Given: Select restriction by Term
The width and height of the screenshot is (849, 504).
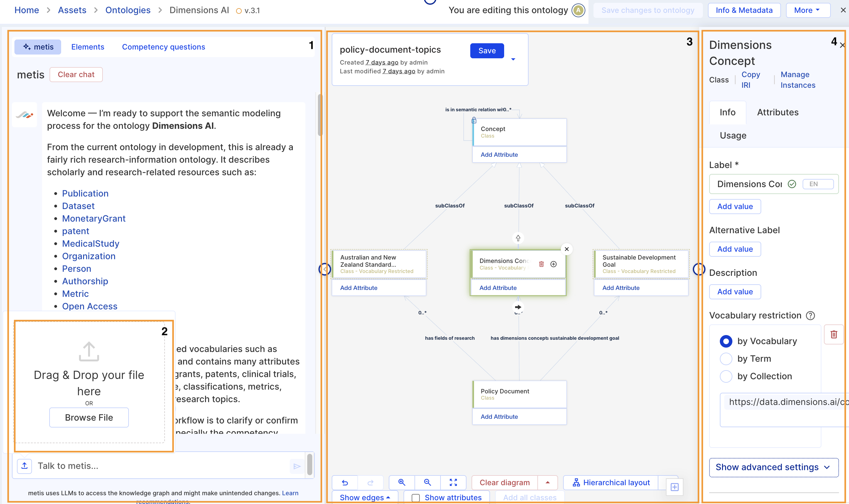Looking at the screenshot, I should click(726, 359).
